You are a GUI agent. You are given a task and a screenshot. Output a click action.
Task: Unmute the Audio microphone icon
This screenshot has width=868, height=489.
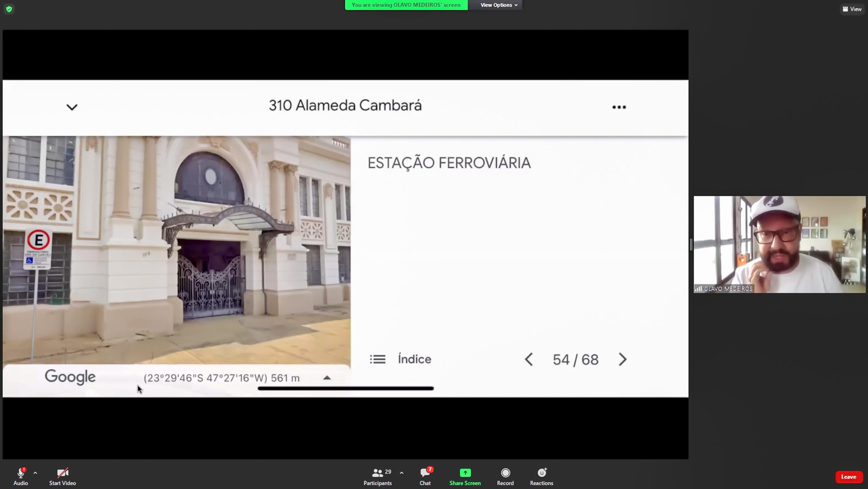[x=20, y=473]
